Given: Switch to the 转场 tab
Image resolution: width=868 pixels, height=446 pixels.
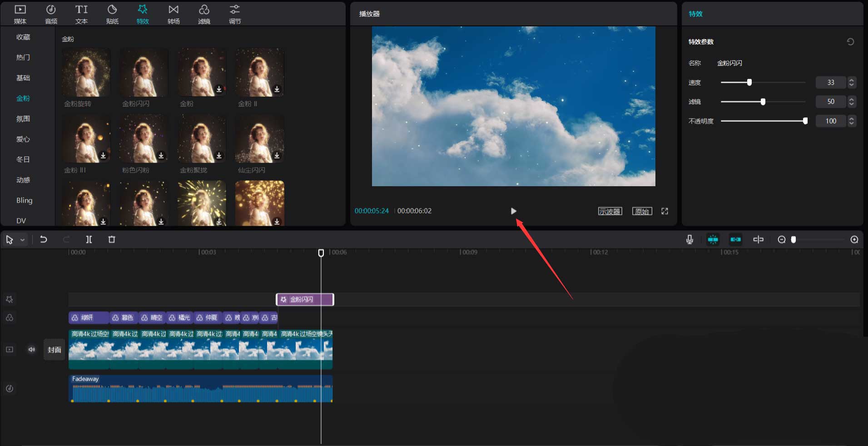Looking at the screenshot, I should (x=174, y=14).
